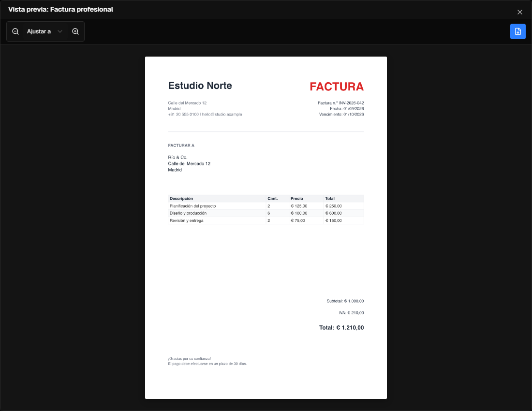
Task: Click the bold 'Total: € 1.210,00' amount
Action: [x=341, y=327]
